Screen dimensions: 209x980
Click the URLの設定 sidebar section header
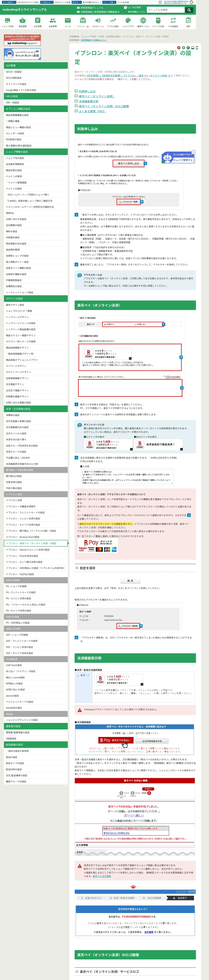click(x=36, y=96)
